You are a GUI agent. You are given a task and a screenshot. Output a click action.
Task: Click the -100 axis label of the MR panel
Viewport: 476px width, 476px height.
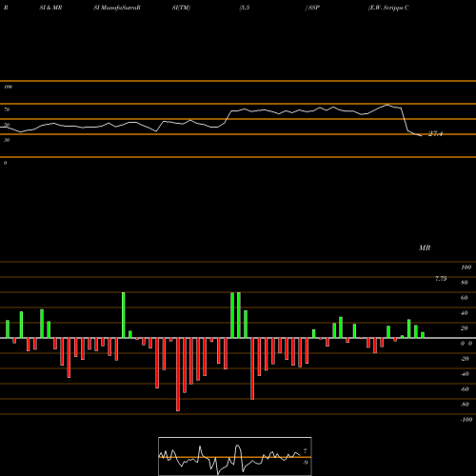[x=466, y=420]
